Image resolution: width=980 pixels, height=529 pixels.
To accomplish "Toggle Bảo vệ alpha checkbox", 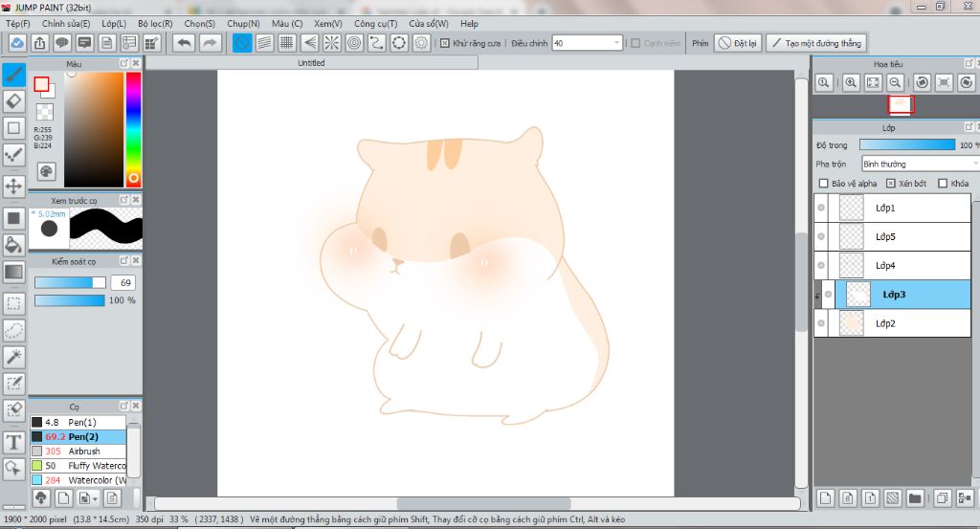I will click(823, 183).
